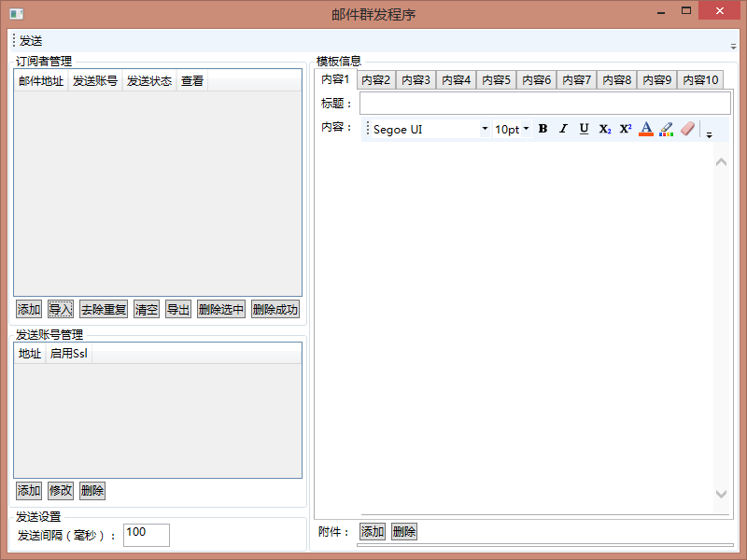Click the eraser clear formatting icon
The height and width of the screenshot is (560, 747).
(x=688, y=129)
